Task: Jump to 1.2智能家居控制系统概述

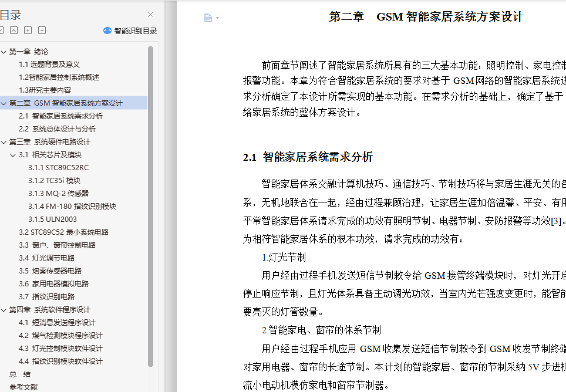Action: click(x=59, y=77)
